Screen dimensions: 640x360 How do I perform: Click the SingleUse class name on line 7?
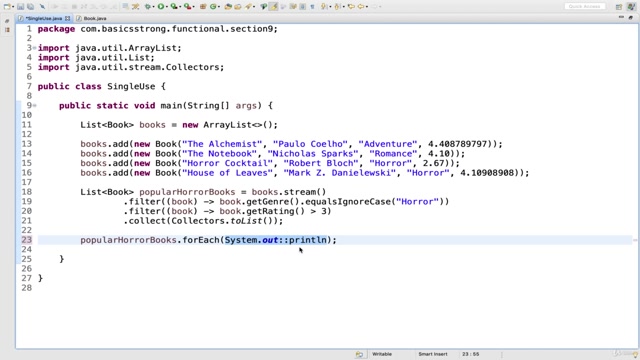tap(131, 87)
